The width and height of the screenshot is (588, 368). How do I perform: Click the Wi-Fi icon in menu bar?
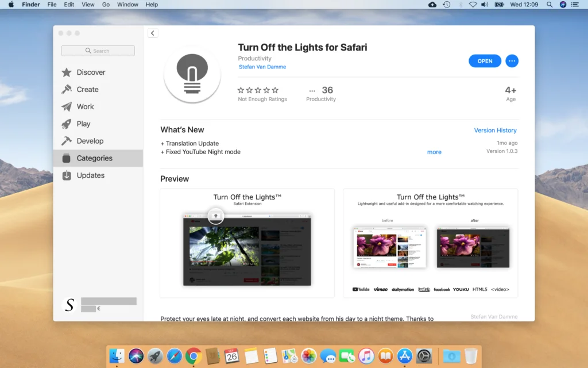pyautogui.click(x=473, y=5)
